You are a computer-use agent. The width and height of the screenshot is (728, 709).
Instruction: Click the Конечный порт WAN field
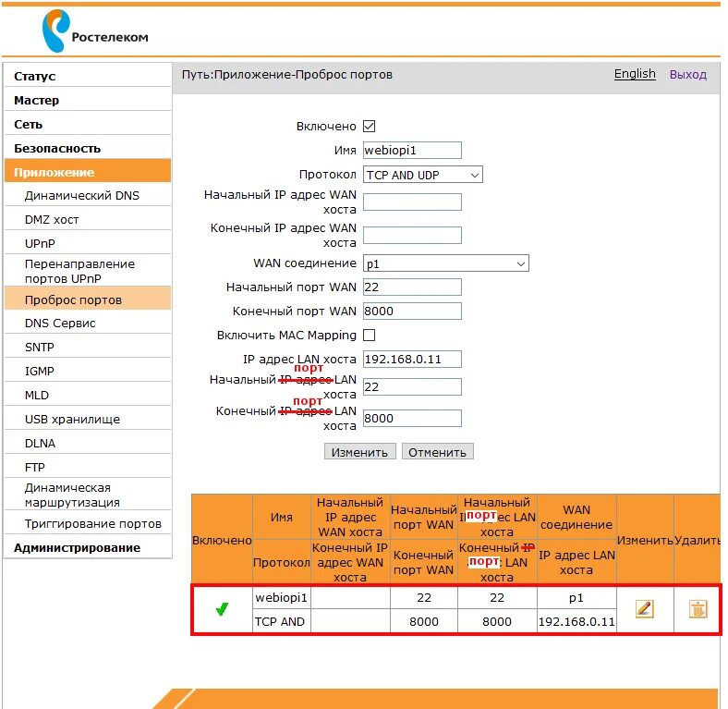pyautogui.click(x=412, y=311)
